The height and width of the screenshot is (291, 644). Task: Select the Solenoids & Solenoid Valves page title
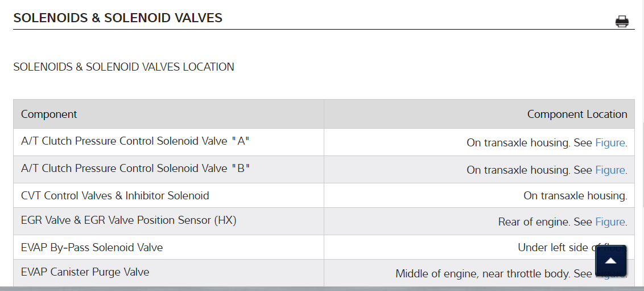[x=118, y=18]
